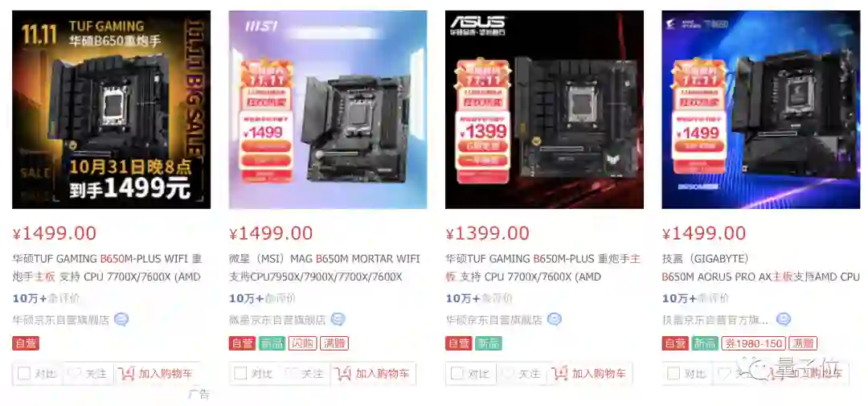Click chat icon next to 微星京东自营旗舰店
Image resolution: width=868 pixels, height=406 pixels.
338,320
